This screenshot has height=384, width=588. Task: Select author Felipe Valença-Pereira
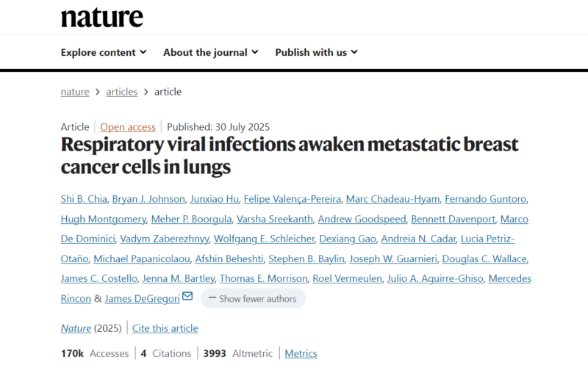tap(292, 199)
